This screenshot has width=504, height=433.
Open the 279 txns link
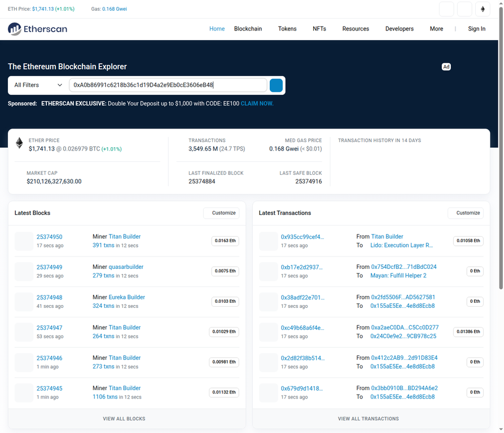coord(103,275)
